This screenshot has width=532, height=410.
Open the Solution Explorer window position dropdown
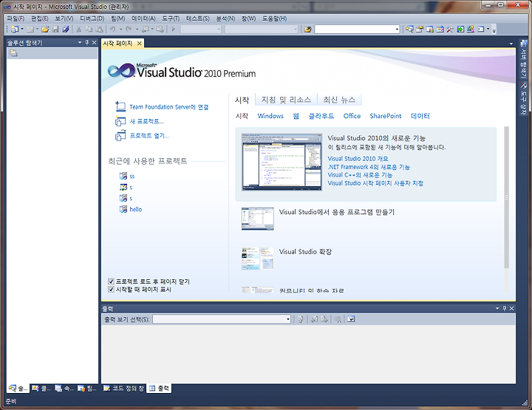coord(80,42)
